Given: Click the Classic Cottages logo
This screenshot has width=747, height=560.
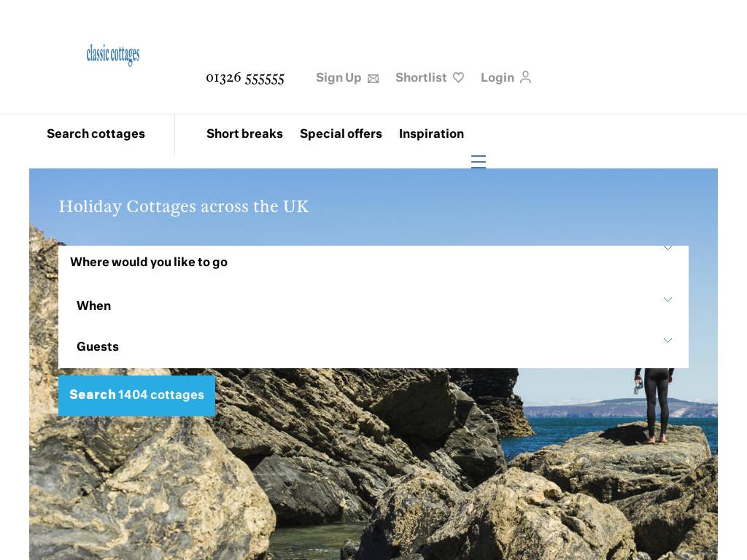Looking at the screenshot, I should click(113, 55).
